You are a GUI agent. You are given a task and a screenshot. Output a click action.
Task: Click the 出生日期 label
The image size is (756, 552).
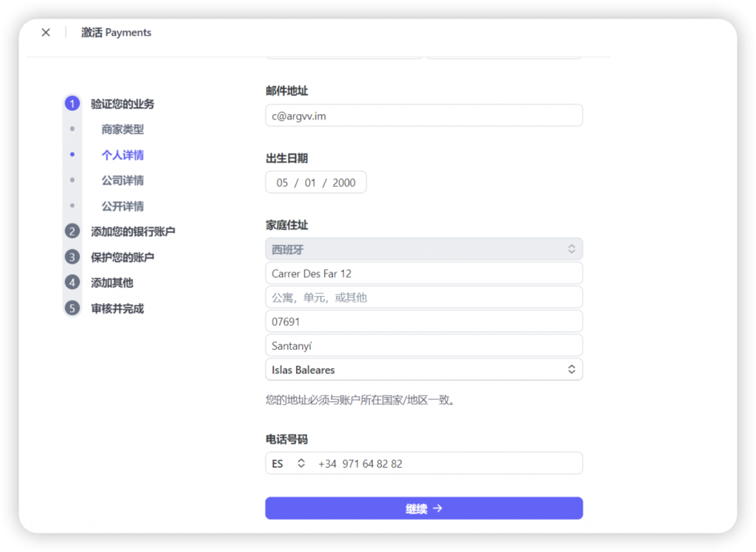[287, 158]
